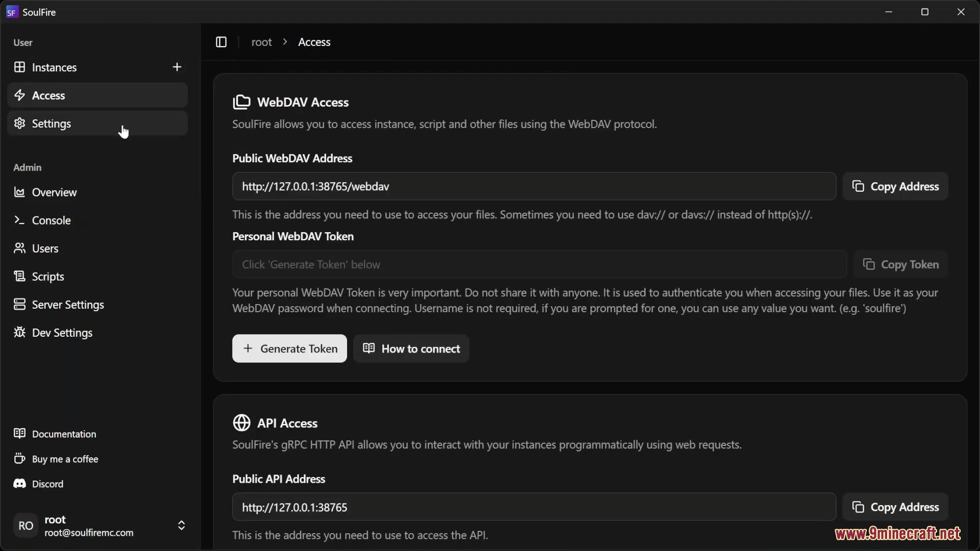
Task: Open Dev Settings
Action: (x=97, y=333)
